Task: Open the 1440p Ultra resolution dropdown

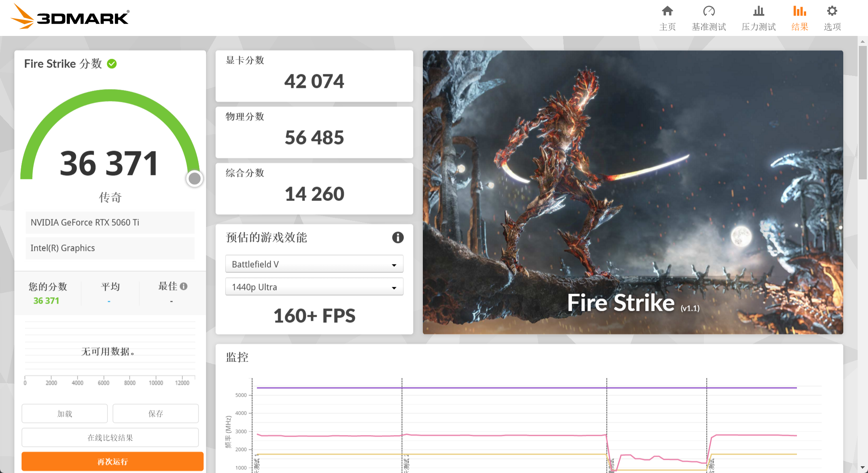Action: (314, 287)
